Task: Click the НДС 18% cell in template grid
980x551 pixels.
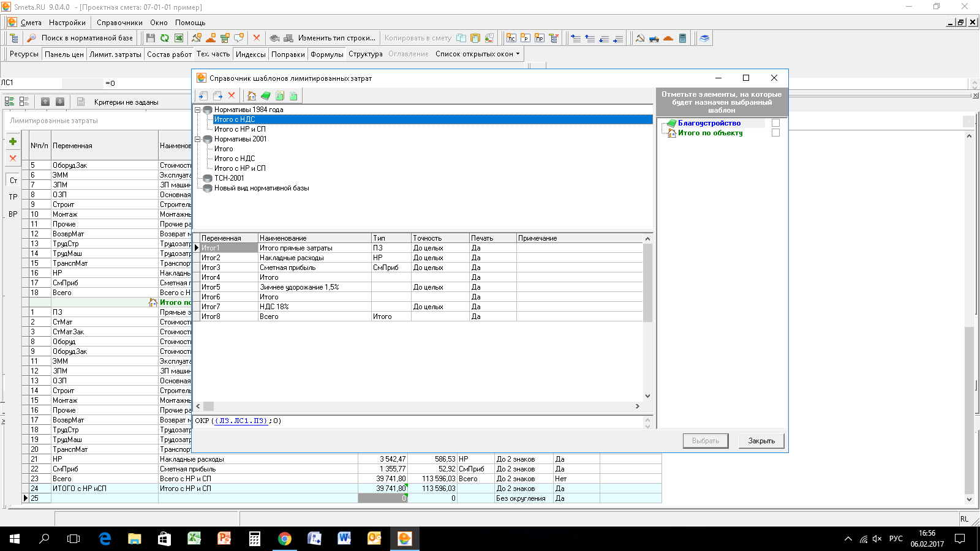Action: point(315,307)
